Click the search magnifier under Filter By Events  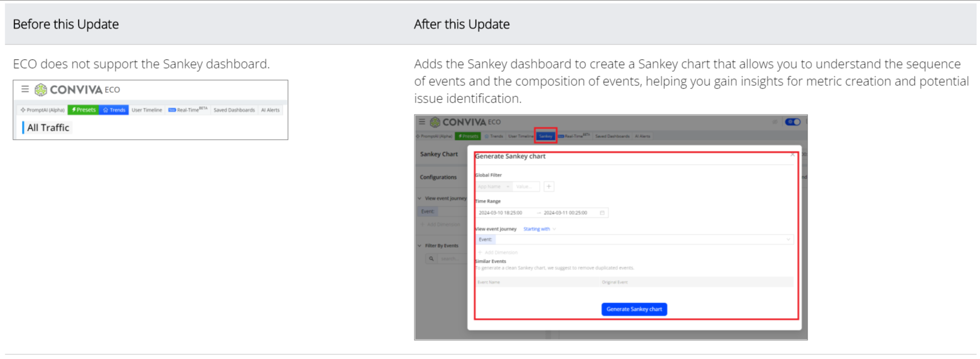pos(431,259)
